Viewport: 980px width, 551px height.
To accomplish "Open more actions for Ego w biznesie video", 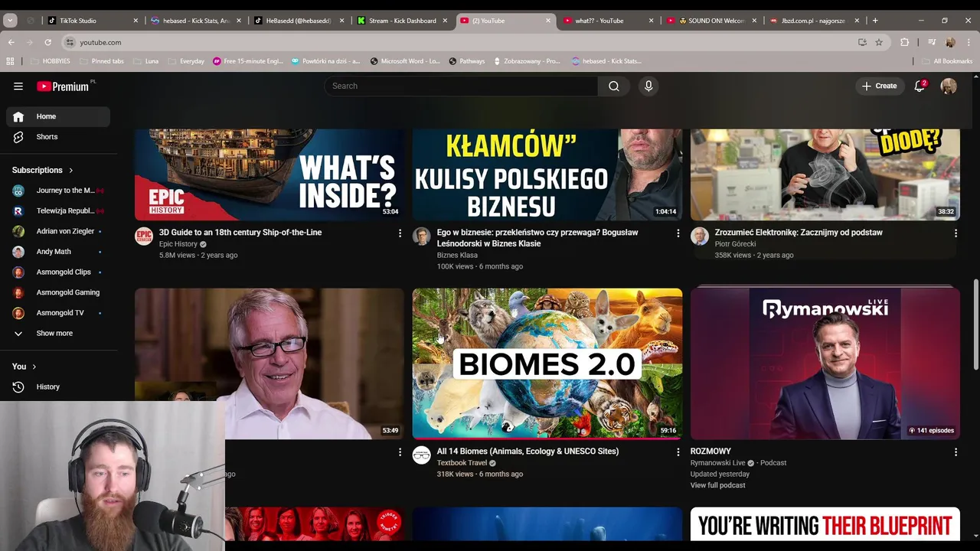I will [678, 233].
